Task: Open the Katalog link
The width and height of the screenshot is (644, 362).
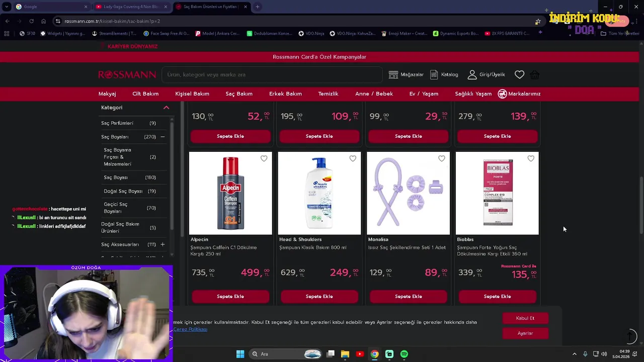Action: point(444,74)
